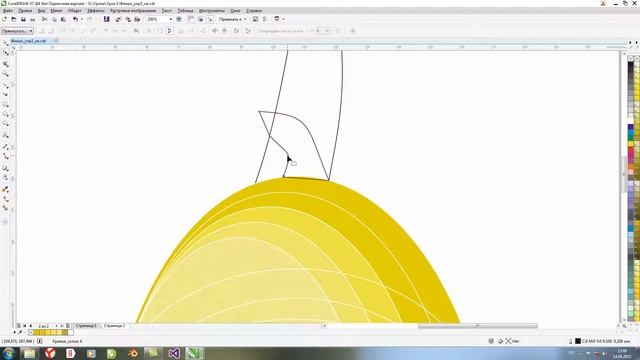Image resolution: width=640 pixels, height=360 pixels.
Task: Select the Connector tool
Action: 5,156
